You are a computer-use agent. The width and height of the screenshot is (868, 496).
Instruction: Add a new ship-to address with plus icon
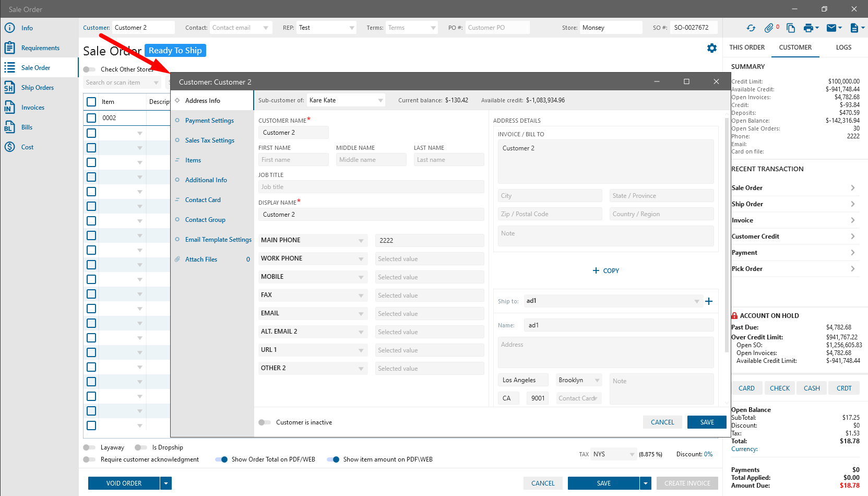click(x=709, y=301)
